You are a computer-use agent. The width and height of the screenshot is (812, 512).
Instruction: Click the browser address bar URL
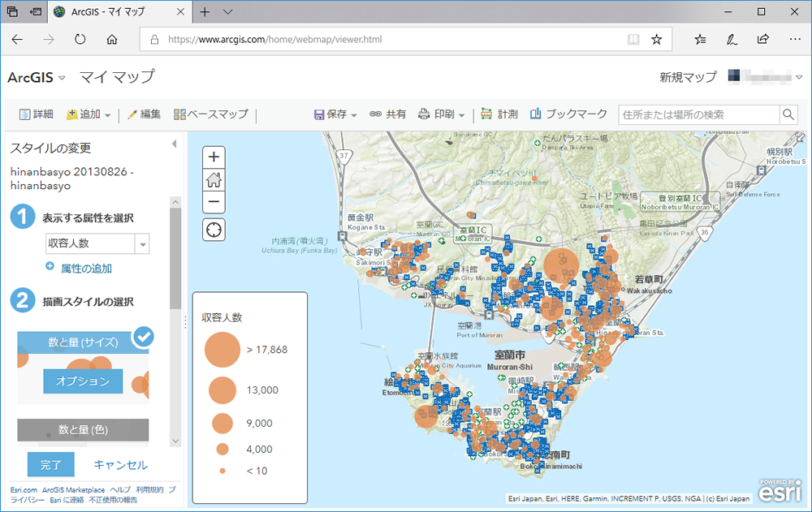pyautogui.click(x=275, y=39)
